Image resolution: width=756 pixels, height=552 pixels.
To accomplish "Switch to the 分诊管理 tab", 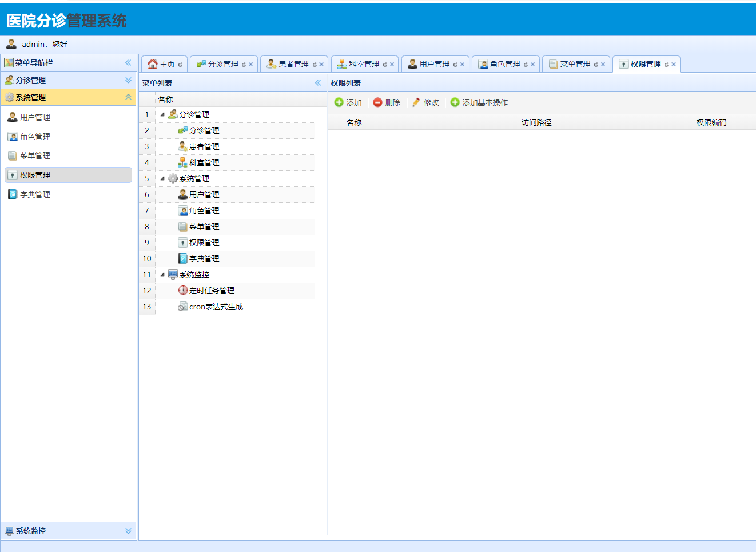I will coord(223,64).
